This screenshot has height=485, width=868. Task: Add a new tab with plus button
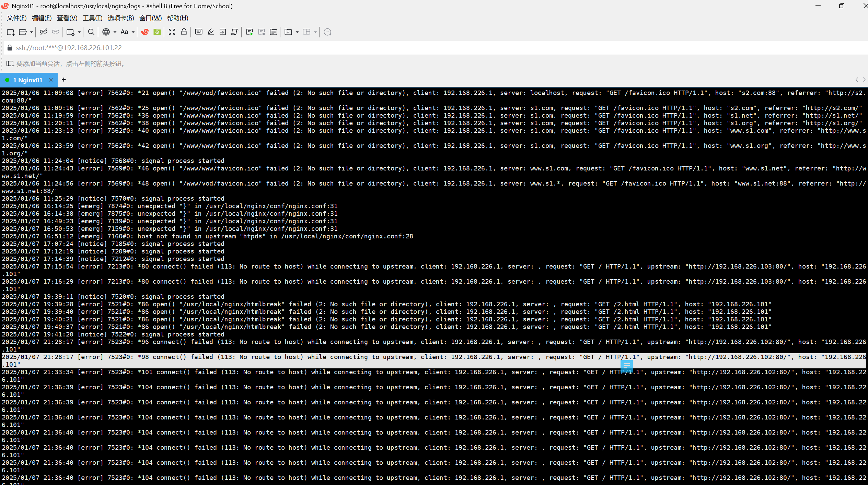63,80
